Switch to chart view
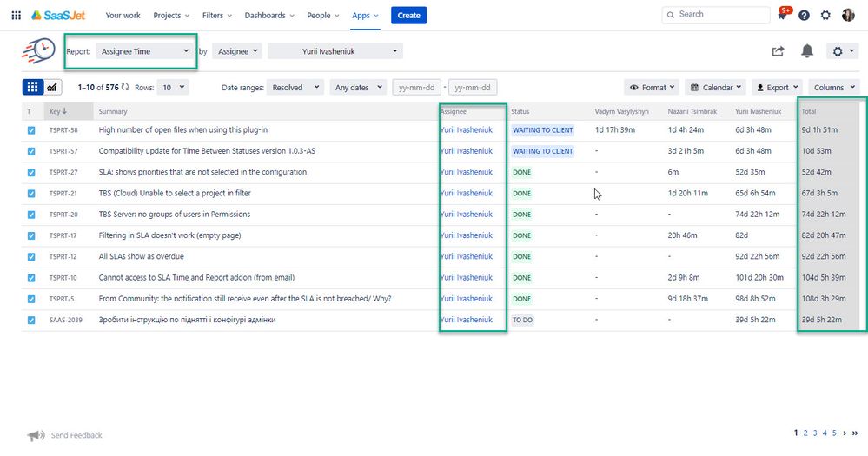 click(52, 87)
